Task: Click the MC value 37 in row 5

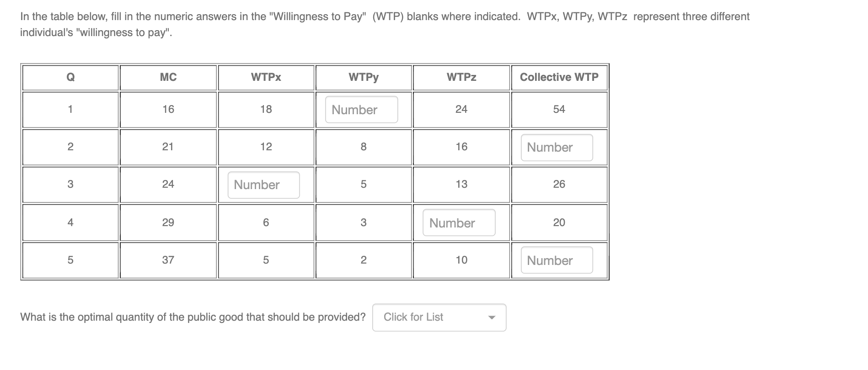Action: [x=168, y=260]
